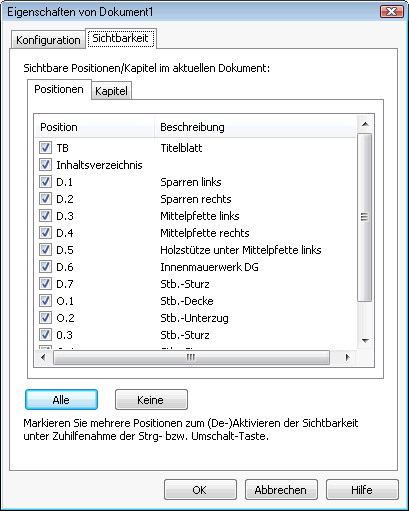
Task: Click the Keine button
Action: (151, 400)
